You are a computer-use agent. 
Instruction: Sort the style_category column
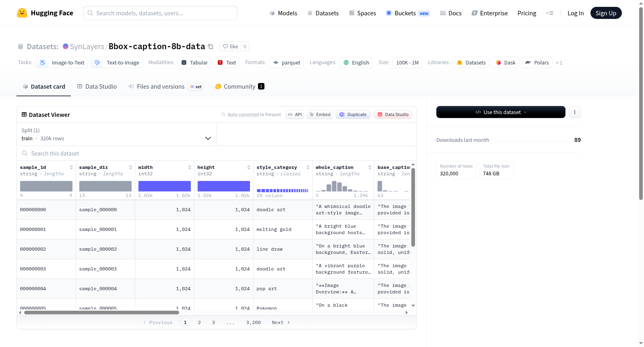308,167
